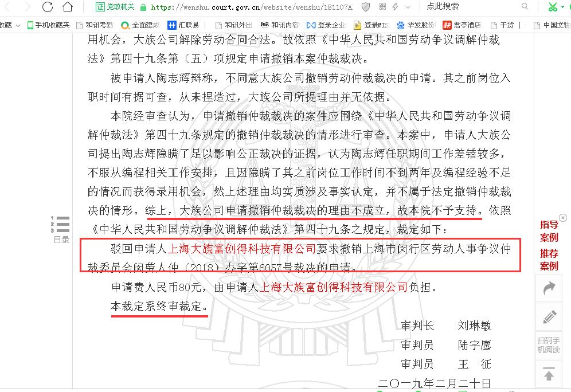Screen dimensions: 571x392
Task: Click the date 二〇一九年二月二十日
Action: coord(435,383)
